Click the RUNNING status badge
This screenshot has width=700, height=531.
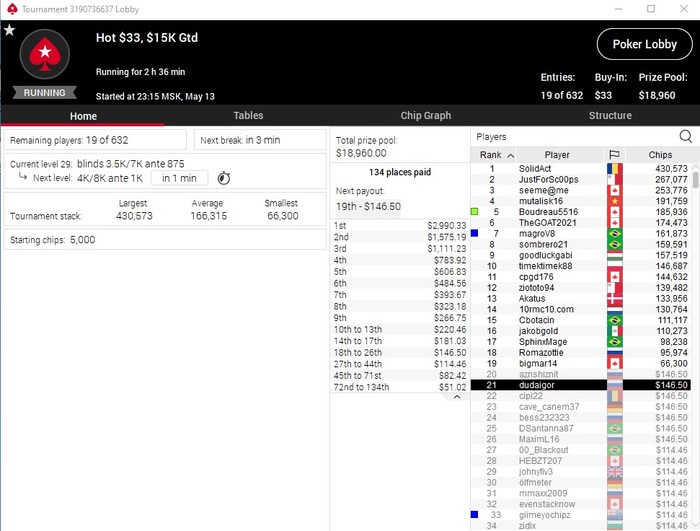[x=44, y=93]
